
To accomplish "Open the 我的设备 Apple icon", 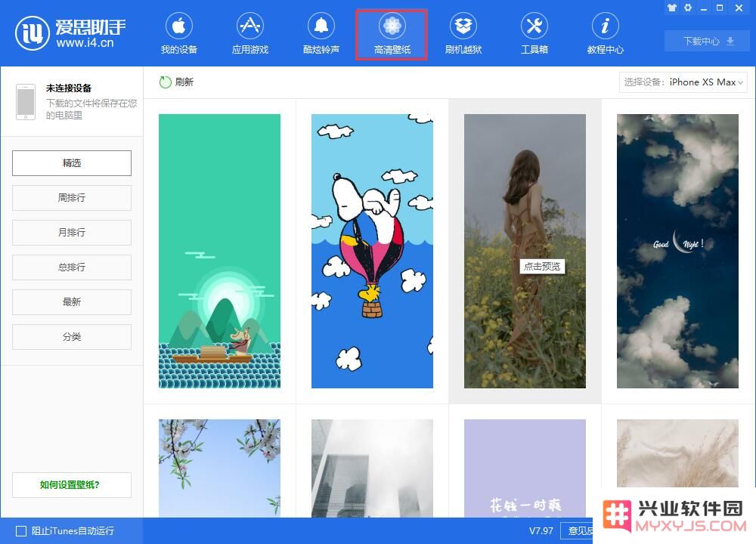I will click(x=179, y=26).
